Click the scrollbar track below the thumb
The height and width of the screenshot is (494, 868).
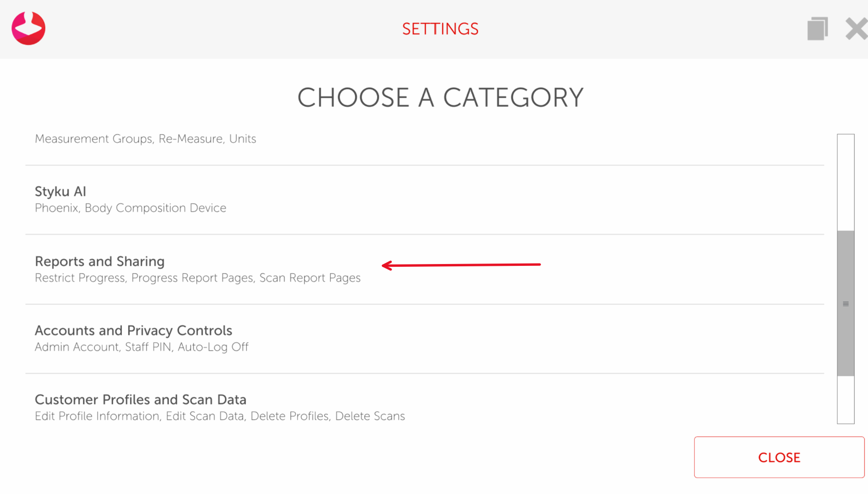coord(845,399)
